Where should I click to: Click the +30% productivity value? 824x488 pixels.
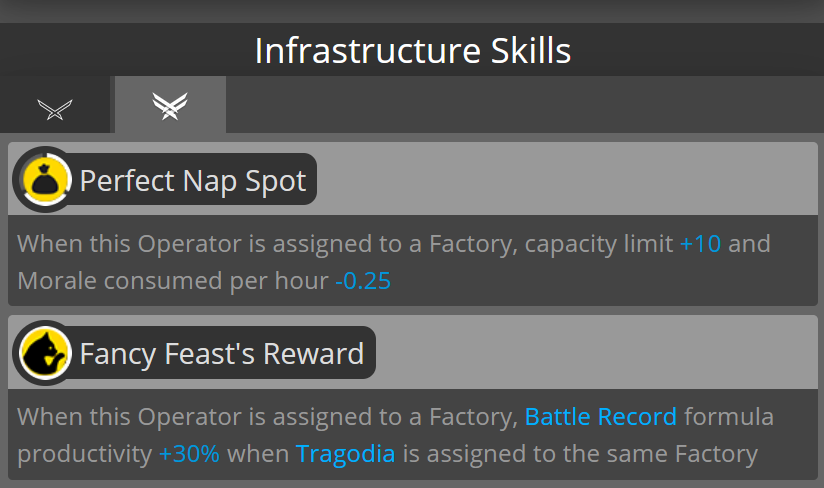point(189,453)
